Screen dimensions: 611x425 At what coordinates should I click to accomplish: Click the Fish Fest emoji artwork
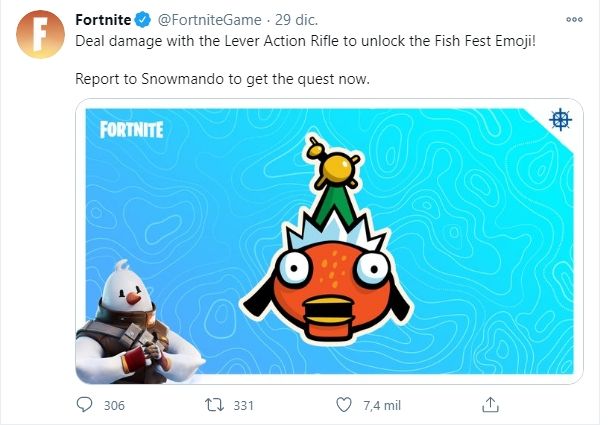pyautogui.click(x=332, y=250)
